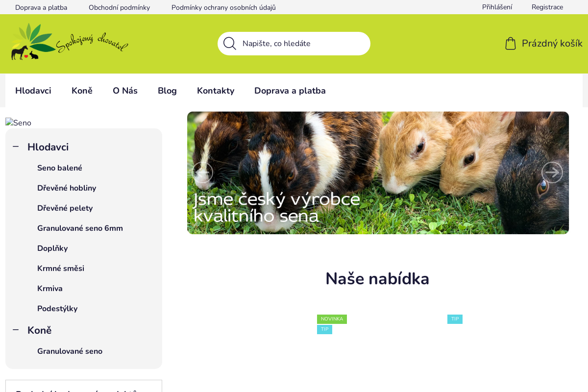Viewport: 588px width, 392px height.
Task: Switch to the Blog section
Action: coord(167,91)
